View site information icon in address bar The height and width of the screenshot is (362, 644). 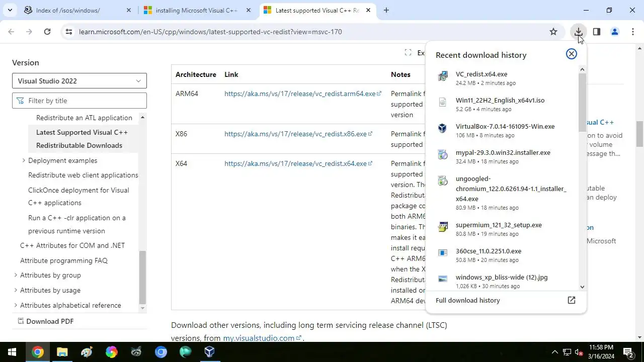point(69,32)
